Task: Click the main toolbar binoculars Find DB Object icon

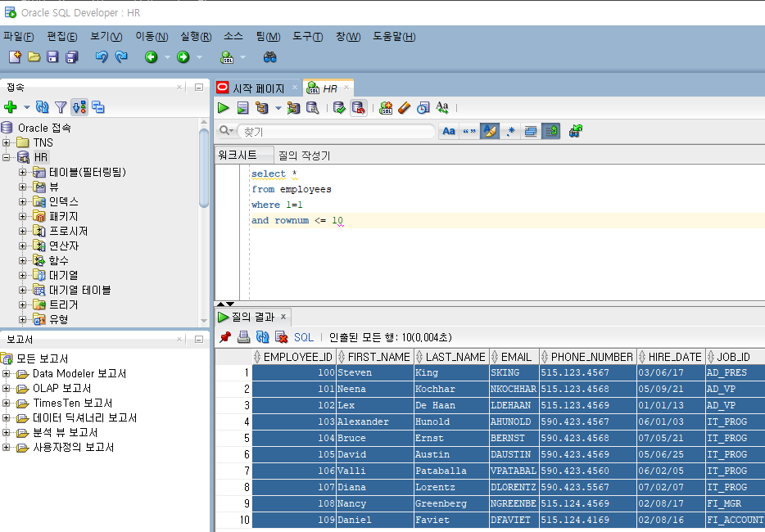Action: click(x=269, y=57)
